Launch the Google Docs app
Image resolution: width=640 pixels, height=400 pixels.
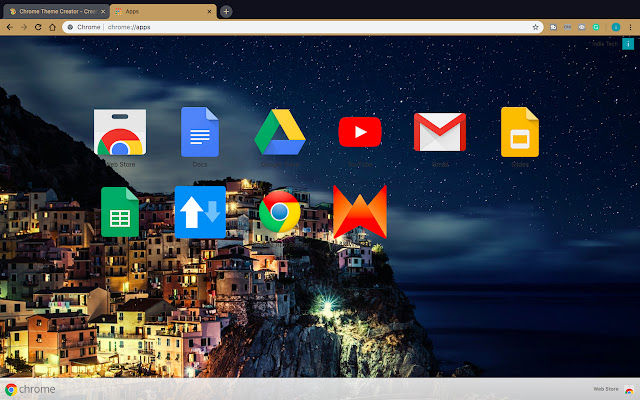point(200,132)
